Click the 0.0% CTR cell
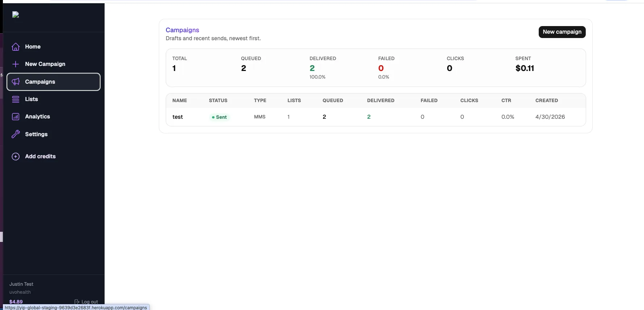This screenshot has width=644, height=310. pos(508,117)
